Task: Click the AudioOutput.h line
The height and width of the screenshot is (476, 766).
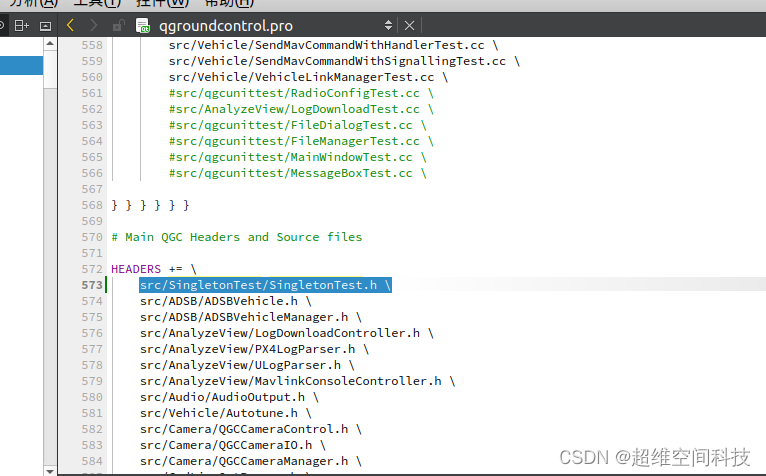Action: (229, 397)
